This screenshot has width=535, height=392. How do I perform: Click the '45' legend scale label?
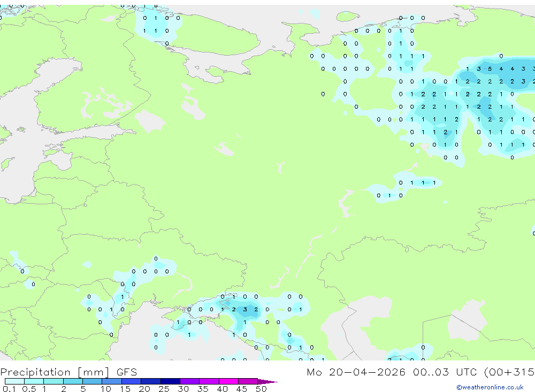pyautogui.click(x=242, y=389)
